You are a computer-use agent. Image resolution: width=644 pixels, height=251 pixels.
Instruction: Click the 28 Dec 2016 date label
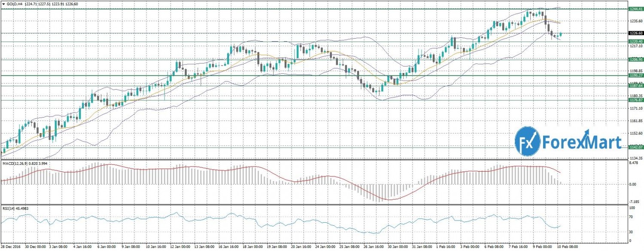[x=9, y=248]
